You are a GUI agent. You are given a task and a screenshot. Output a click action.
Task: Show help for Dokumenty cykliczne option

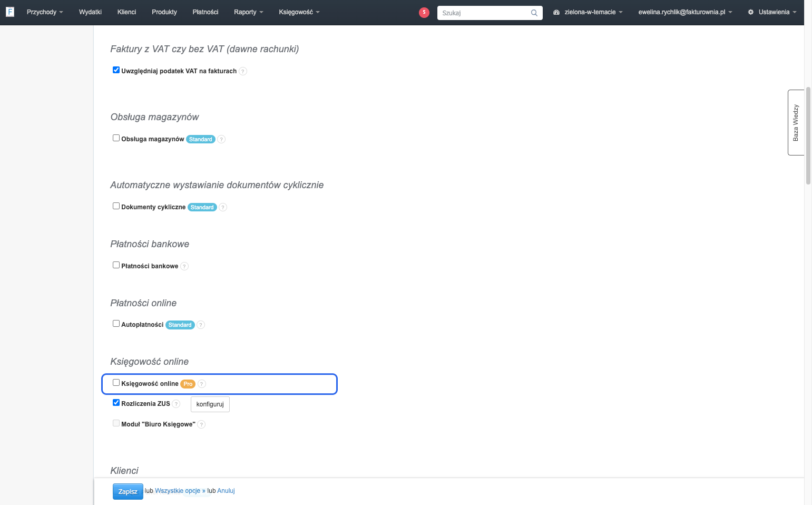(223, 207)
